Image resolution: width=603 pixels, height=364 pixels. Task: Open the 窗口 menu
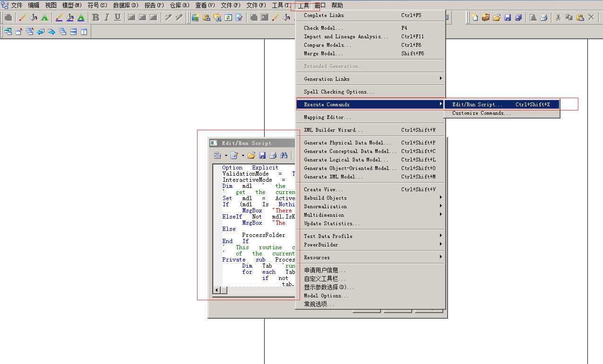tap(320, 5)
